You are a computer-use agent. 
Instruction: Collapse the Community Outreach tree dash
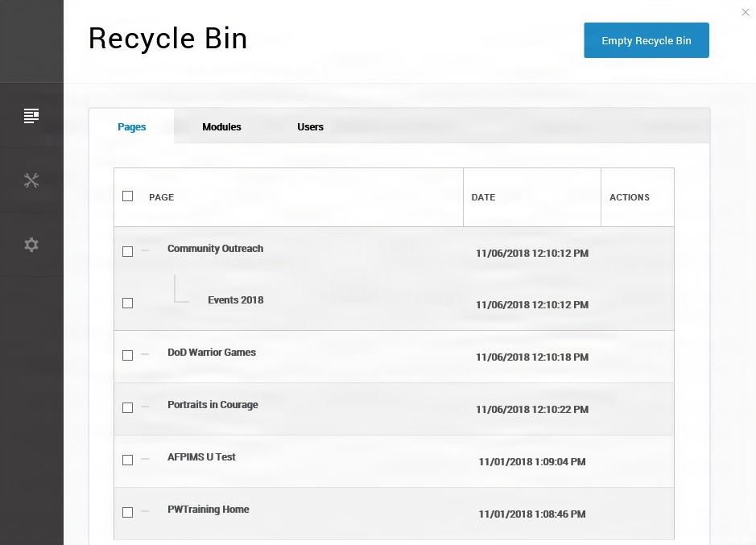[145, 250]
